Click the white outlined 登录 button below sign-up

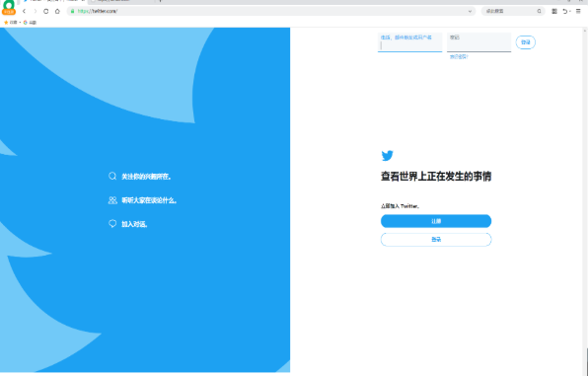[x=436, y=240]
